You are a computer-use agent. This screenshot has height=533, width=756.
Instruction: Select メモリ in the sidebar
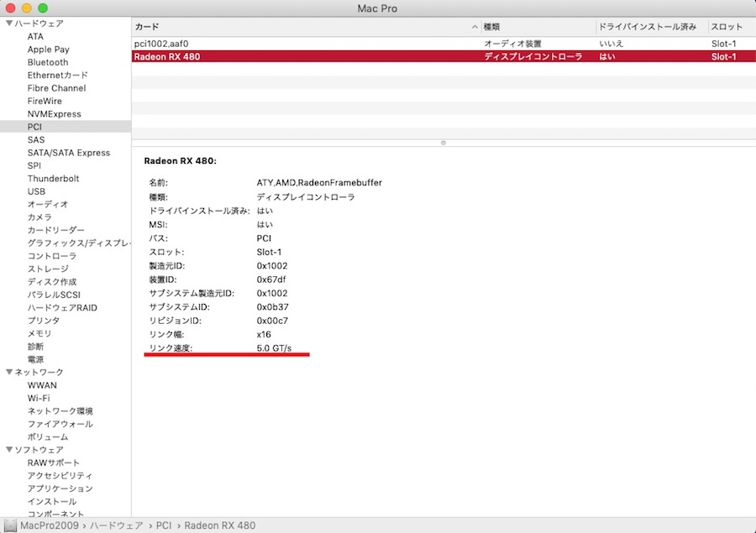(x=39, y=333)
